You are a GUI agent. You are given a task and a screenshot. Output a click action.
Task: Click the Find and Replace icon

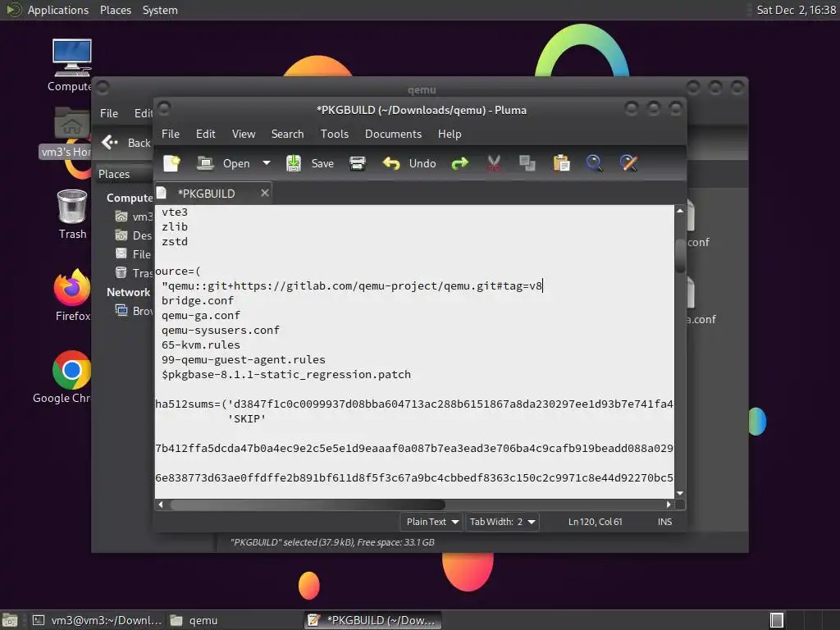coord(628,163)
